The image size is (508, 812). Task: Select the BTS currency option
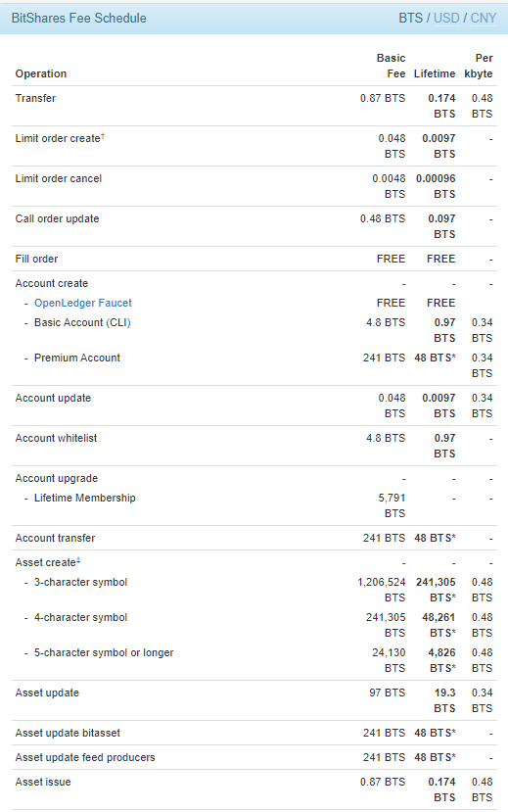(411, 19)
